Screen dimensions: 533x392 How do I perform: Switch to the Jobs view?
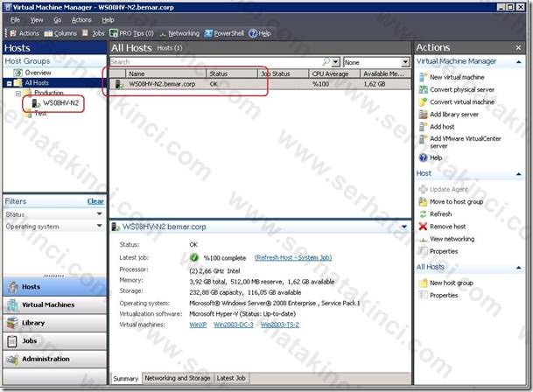54,341
